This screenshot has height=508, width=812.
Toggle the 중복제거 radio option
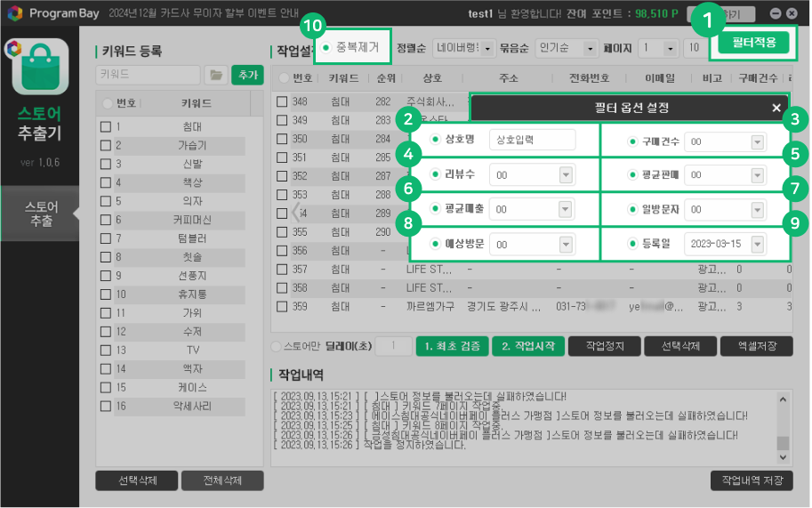(x=326, y=47)
